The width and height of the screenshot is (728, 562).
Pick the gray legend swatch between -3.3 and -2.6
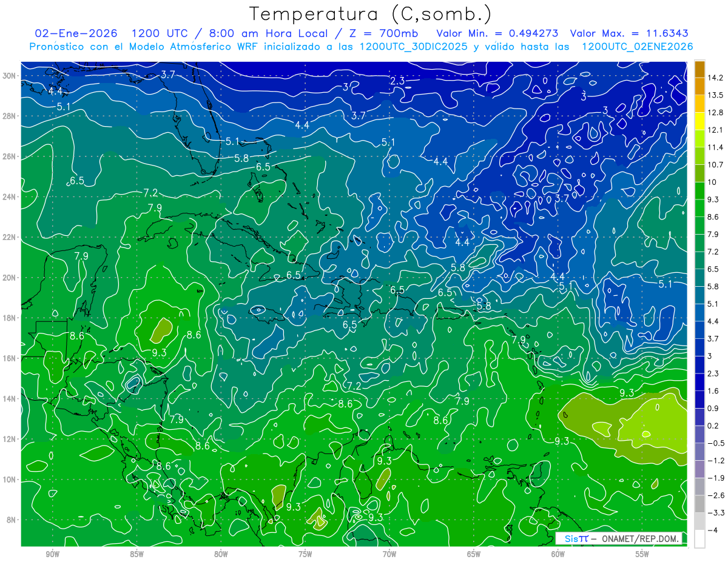(699, 504)
